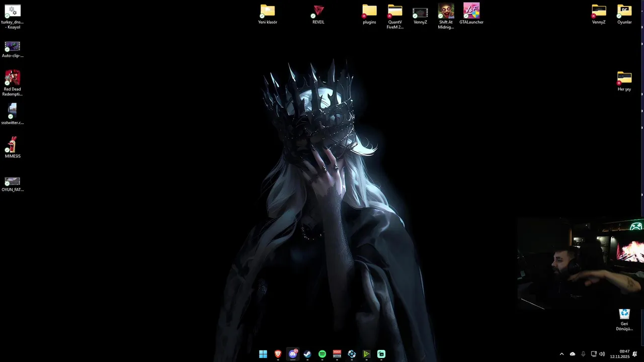Select the Geri Dönüşüm recycle bin

coord(624,320)
